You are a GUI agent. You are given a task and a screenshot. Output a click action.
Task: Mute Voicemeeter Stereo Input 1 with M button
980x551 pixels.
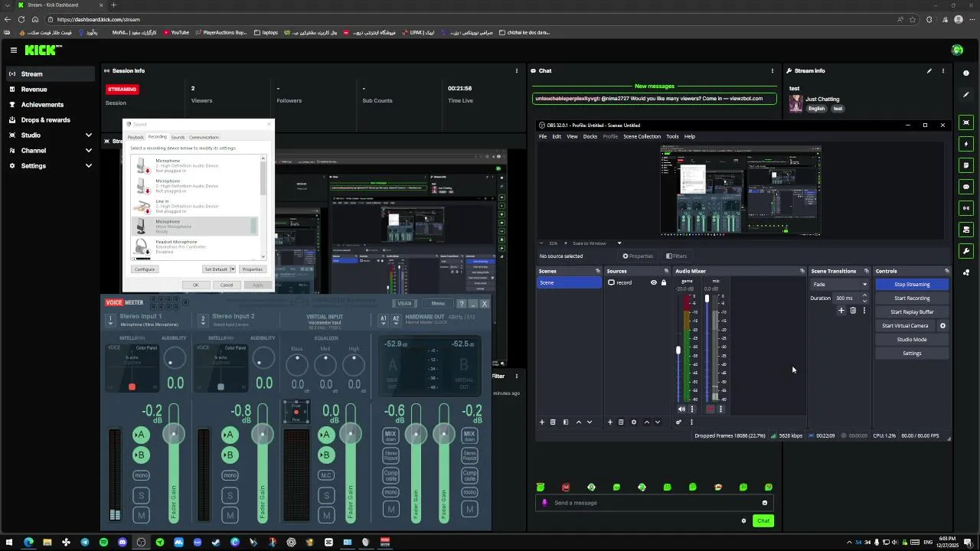[141, 515]
